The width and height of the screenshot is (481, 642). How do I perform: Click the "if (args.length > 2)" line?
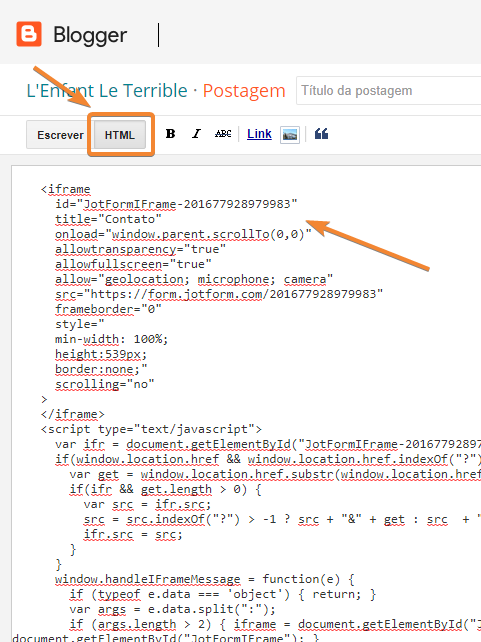[x=275, y=624]
